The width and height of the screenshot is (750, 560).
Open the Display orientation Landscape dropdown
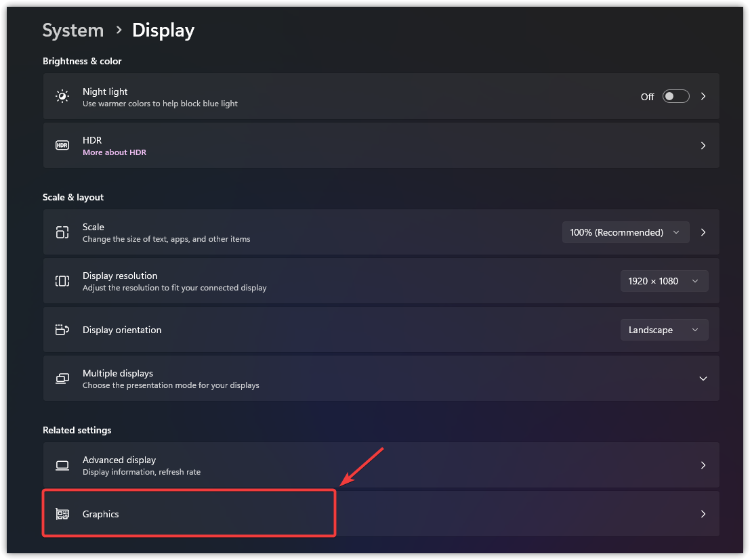coord(663,330)
